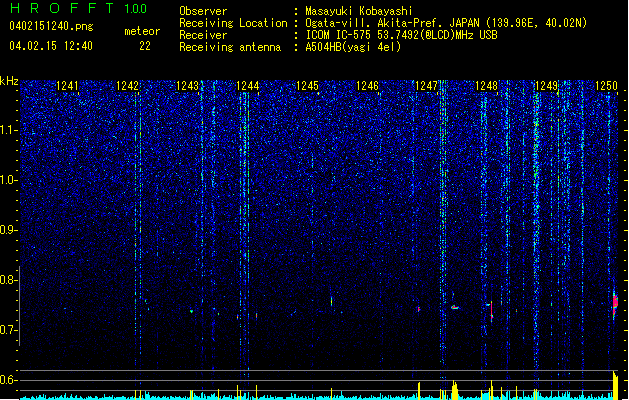Click the 1241 time axis marker
The image size is (629, 400).
click(67, 86)
